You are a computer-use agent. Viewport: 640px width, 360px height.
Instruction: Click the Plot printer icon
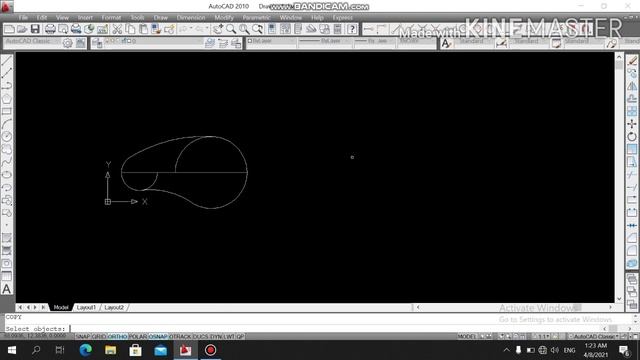pyautogui.click(x=50, y=29)
